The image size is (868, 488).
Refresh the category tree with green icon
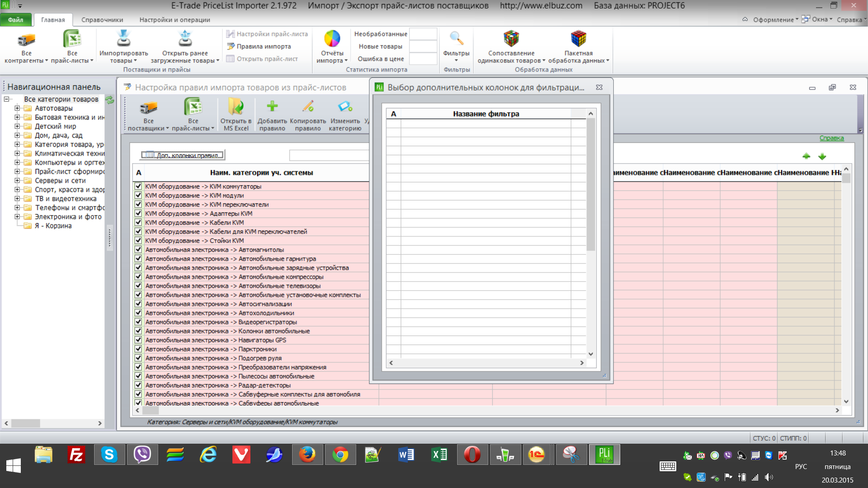tap(109, 100)
